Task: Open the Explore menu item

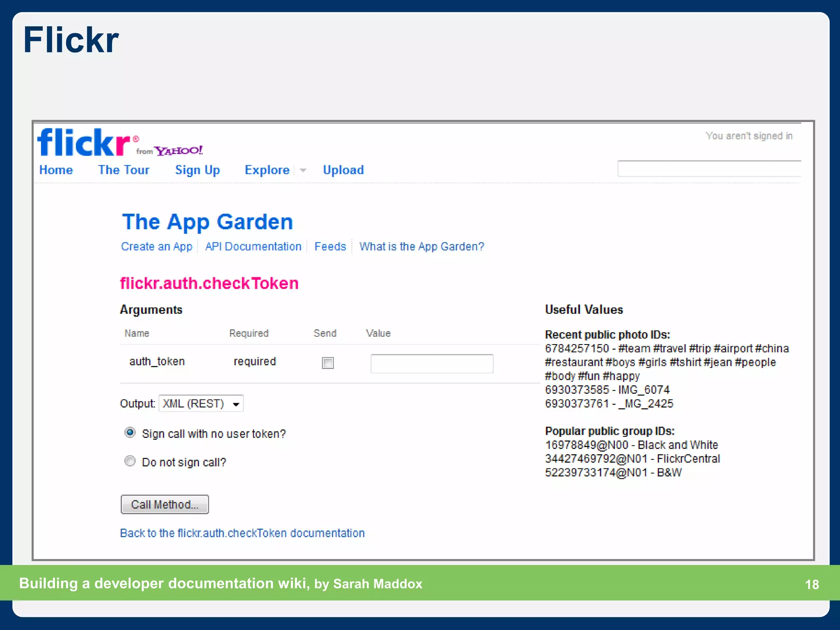Action: pyautogui.click(x=267, y=170)
